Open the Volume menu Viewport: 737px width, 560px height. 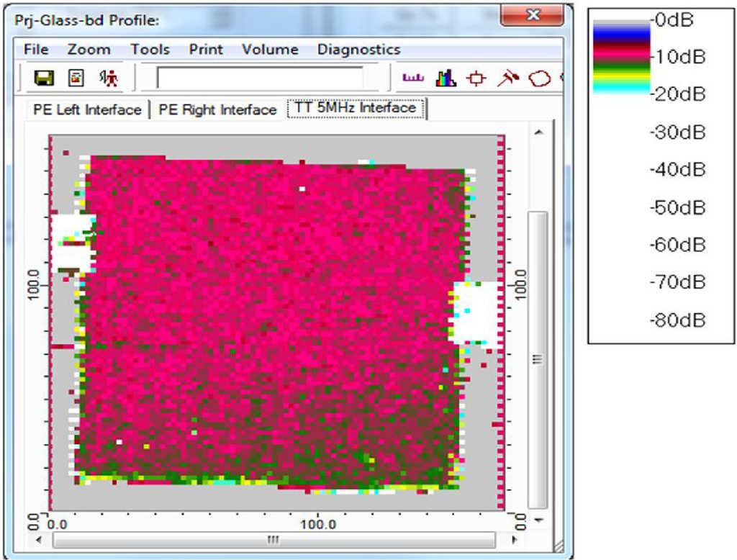click(x=270, y=50)
